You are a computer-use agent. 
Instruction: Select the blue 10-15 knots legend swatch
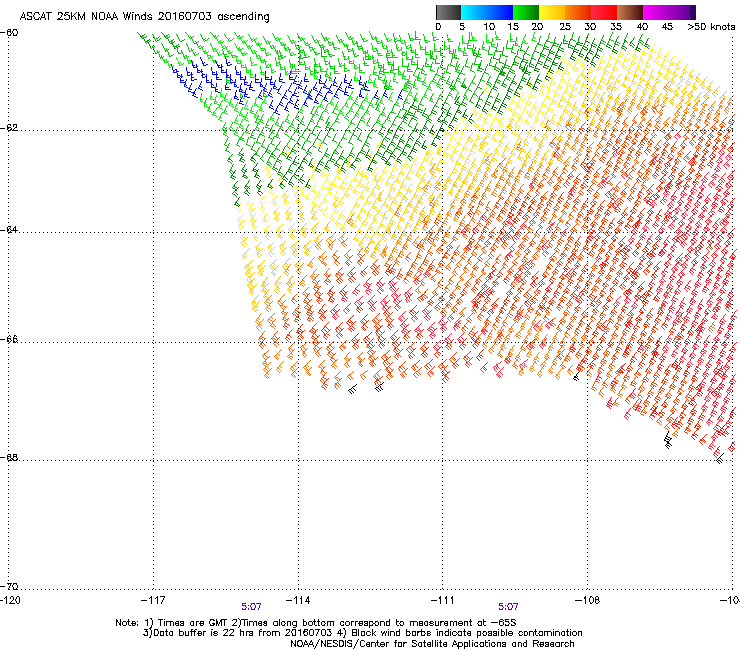500,12
